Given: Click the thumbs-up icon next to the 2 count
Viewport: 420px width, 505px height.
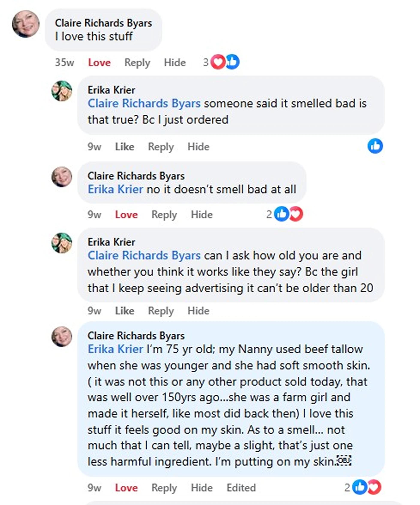Looking at the screenshot, I should pyautogui.click(x=282, y=214).
